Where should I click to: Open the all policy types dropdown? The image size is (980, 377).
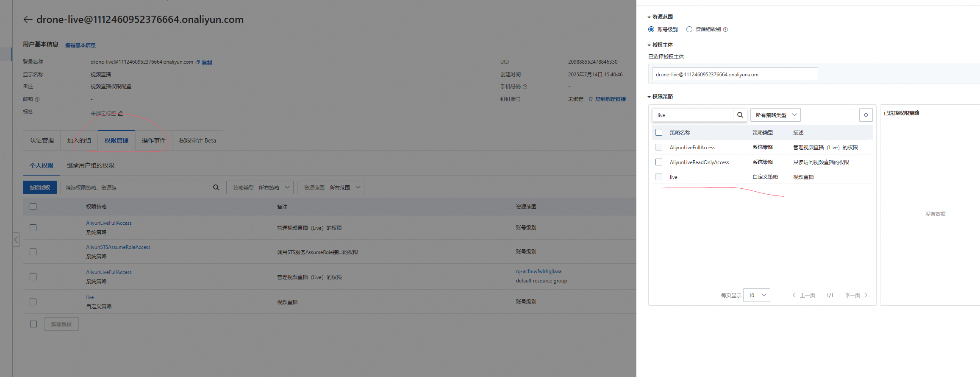[775, 115]
